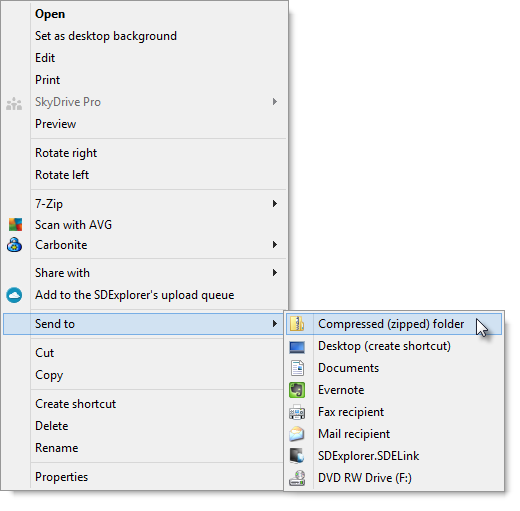Add to the SDExplorer's upload queue
The width and height of the screenshot is (520, 511).
[x=144, y=295]
